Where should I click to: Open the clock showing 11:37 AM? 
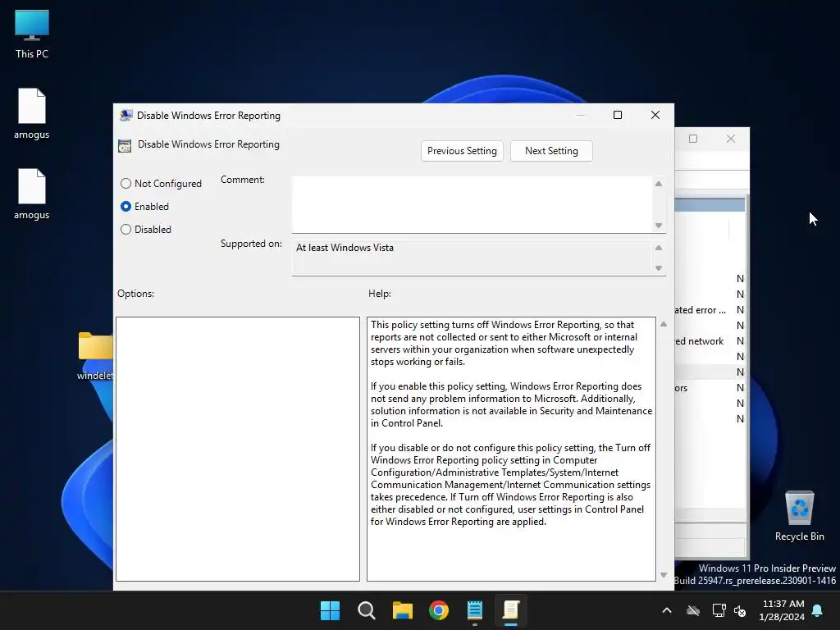click(x=782, y=610)
